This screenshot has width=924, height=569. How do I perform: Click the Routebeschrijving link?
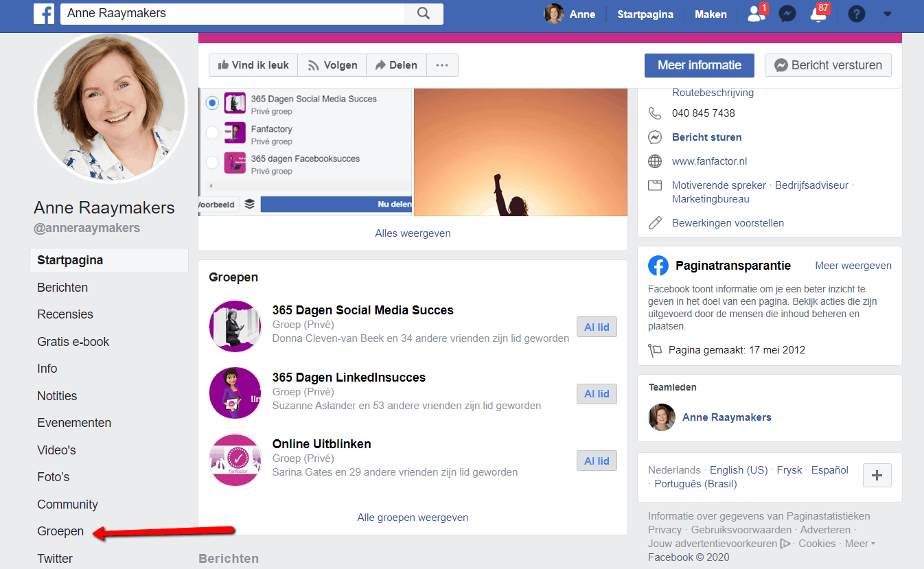713,93
